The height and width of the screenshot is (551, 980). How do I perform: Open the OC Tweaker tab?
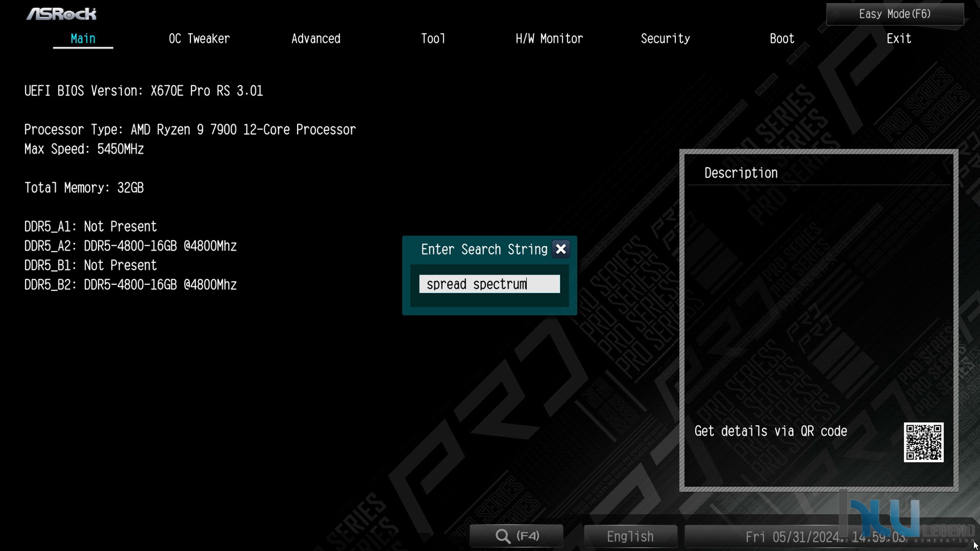[x=199, y=38]
